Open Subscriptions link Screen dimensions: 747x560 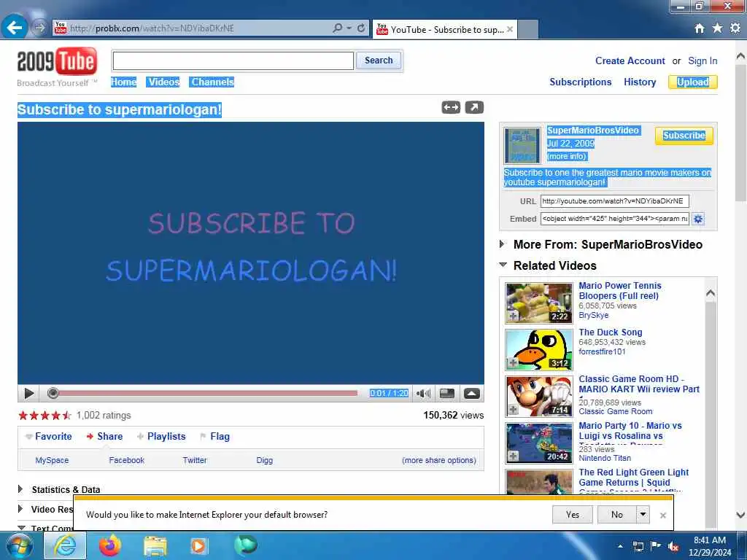coord(580,82)
